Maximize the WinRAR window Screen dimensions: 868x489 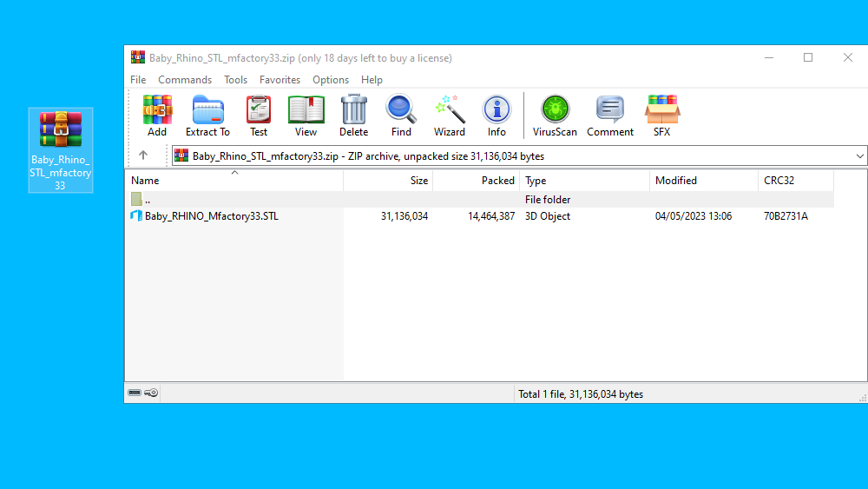tap(808, 57)
